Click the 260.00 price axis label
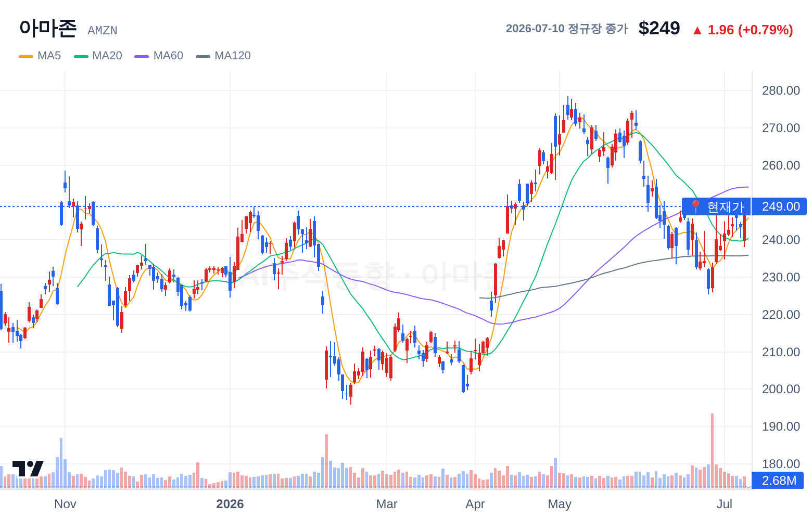This screenshot has height=518, width=812. 781,165
